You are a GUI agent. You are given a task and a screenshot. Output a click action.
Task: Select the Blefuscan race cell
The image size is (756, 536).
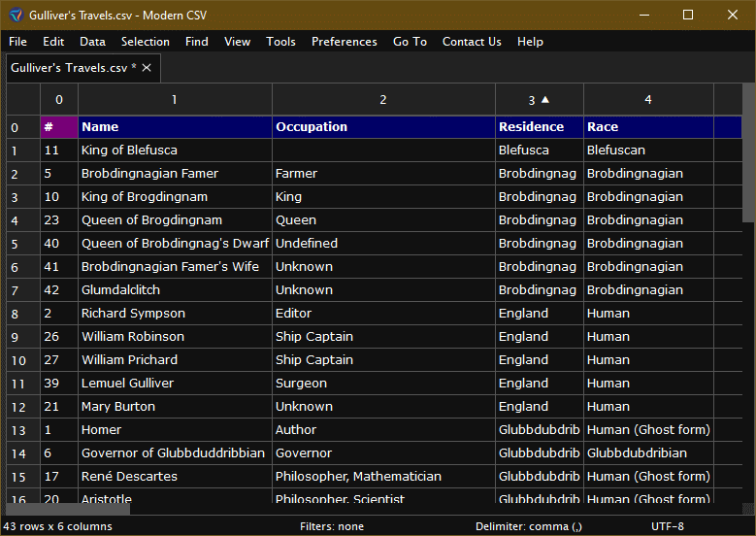(648, 151)
